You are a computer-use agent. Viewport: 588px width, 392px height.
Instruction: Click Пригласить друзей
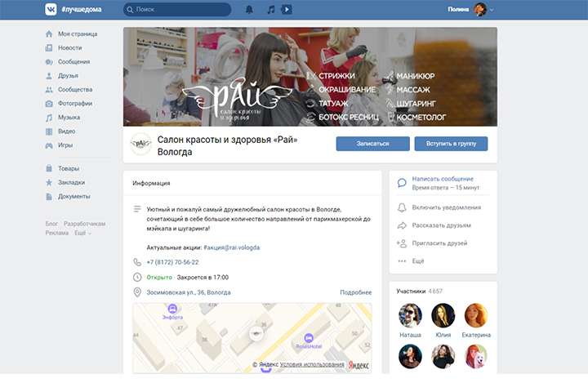coord(439,243)
